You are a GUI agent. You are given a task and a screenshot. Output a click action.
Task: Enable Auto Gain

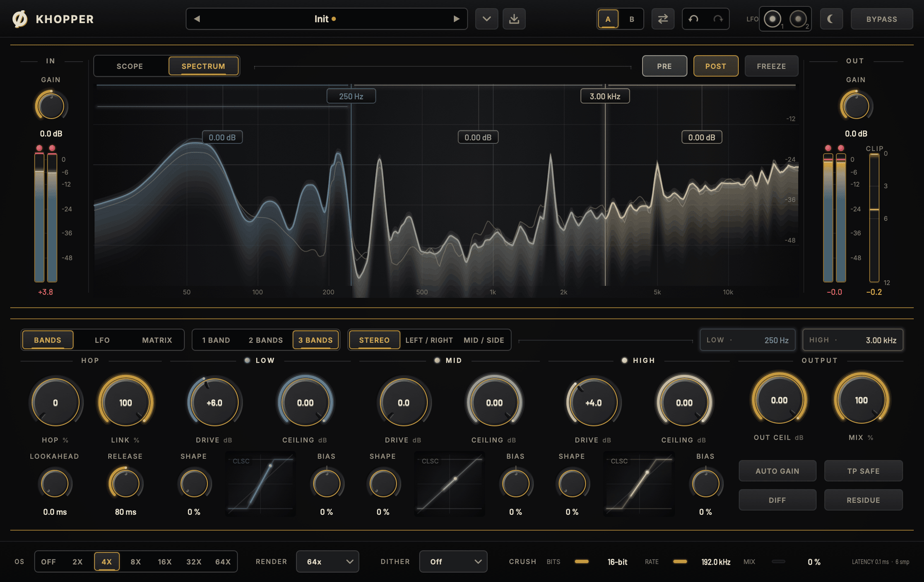click(x=777, y=471)
